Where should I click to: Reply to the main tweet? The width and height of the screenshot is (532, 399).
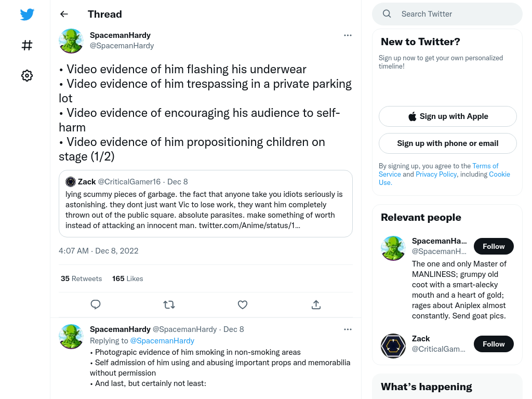click(x=96, y=304)
